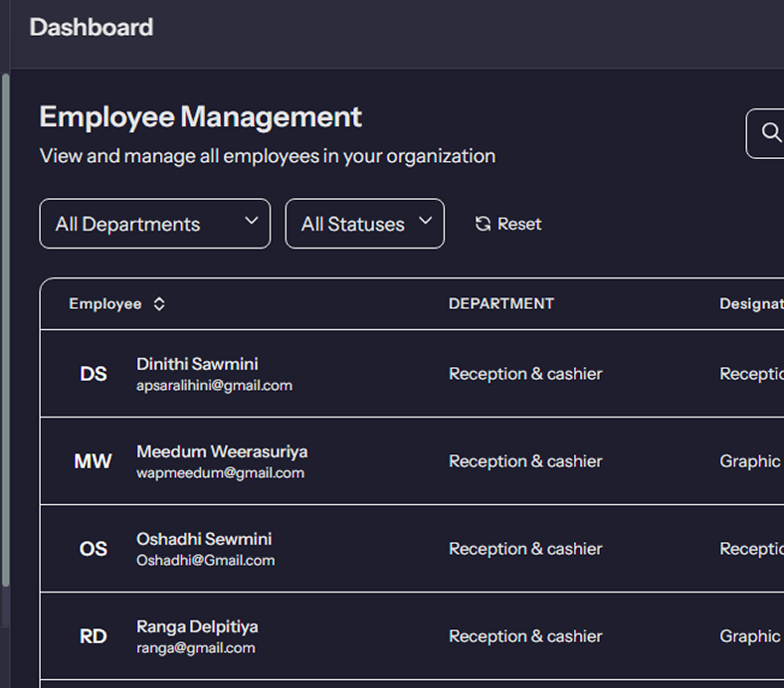Open the All Statuses dropdown
Viewport: 784px width, 688px height.
tap(364, 224)
